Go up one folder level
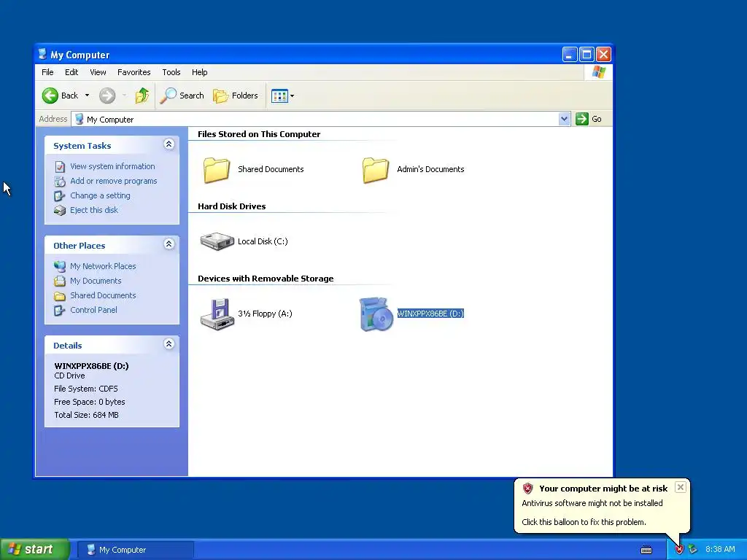The width and height of the screenshot is (747, 560). tap(142, 96)
